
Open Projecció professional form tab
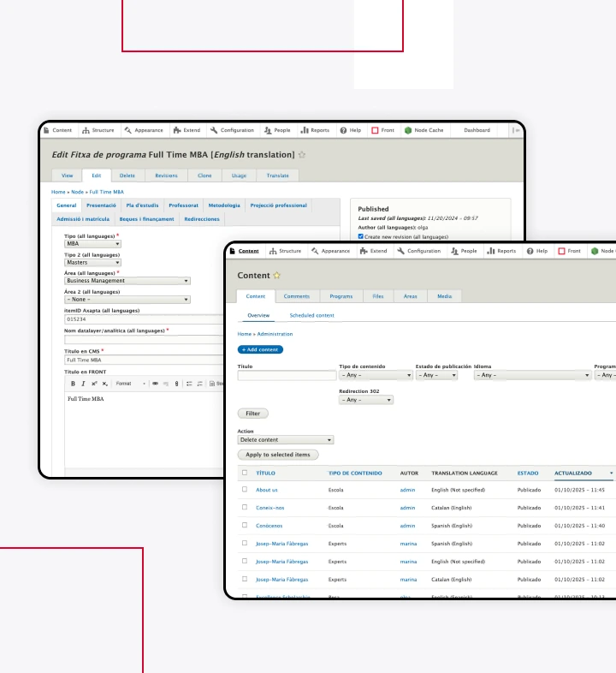pyautogui.click(x=279, y=205)
